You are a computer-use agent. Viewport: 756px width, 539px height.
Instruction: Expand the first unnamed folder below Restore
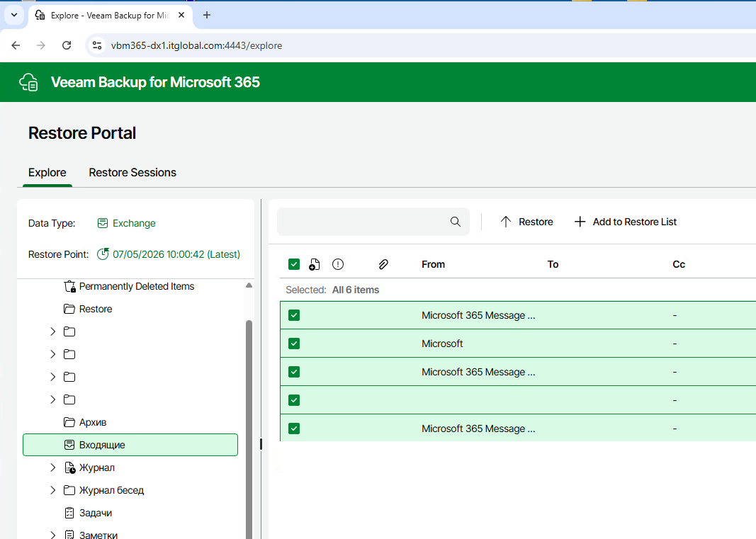pyautogui.click(x=53, y=331)
